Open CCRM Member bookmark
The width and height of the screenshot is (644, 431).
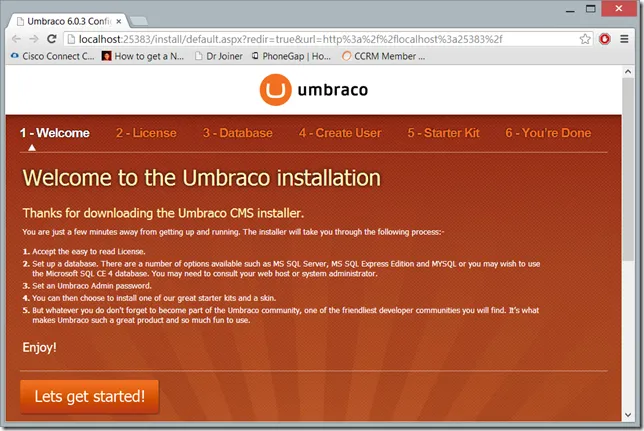[x=384, y=56]
